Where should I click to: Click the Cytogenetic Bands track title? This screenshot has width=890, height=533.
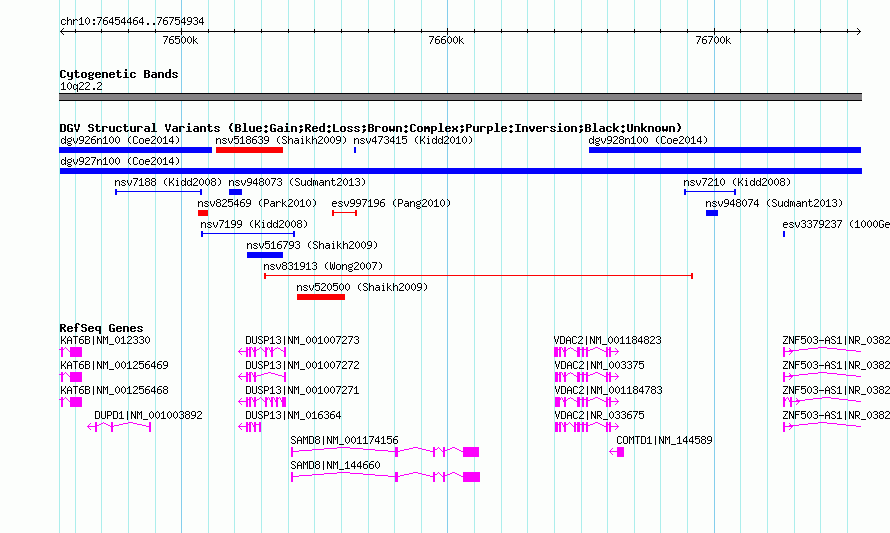tap(119, 74)
